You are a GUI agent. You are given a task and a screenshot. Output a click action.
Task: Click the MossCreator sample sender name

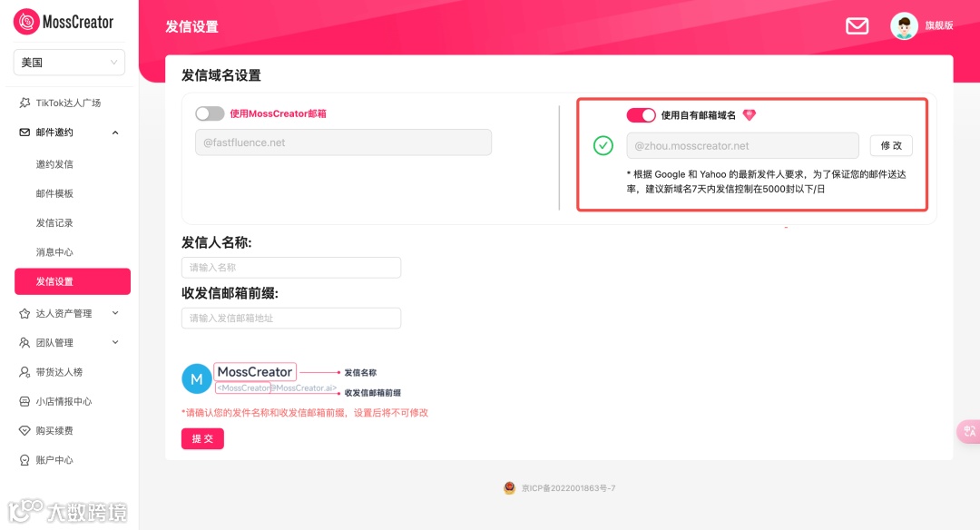(255, 372)
